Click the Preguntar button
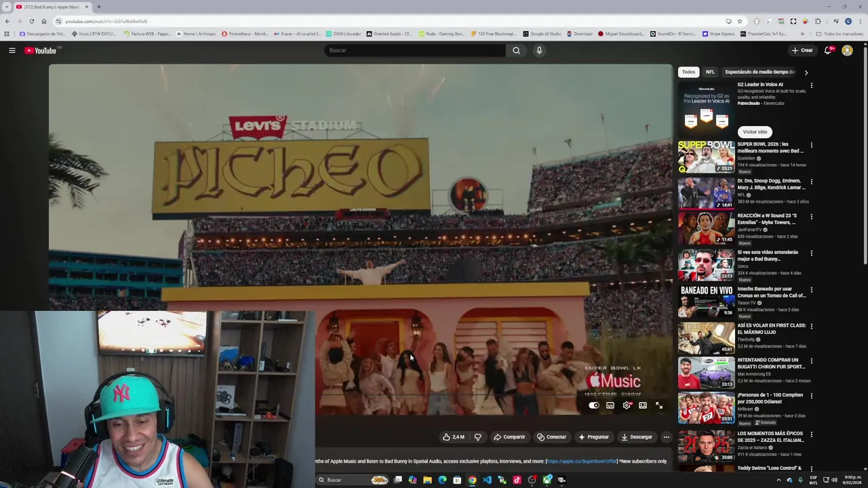Viewport: 868px width, 488px height. [x=593, y=437]
